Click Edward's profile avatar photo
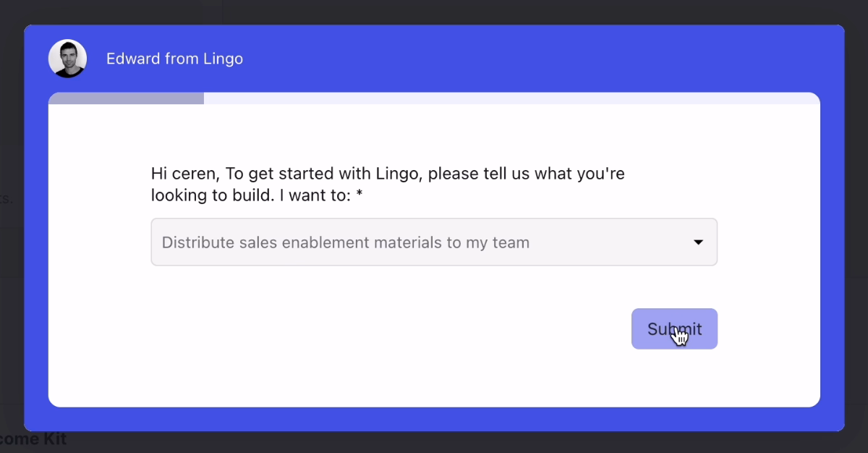Image resolution: width=868 pixels, height=453 pixels. point(67,58)
